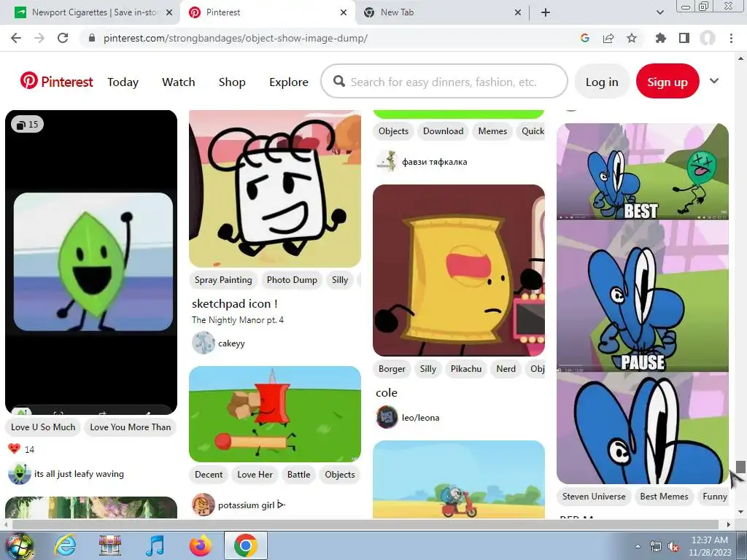Screen dimensions: 747x560
Task: Click the 15 pins count badge
Action: (x=27, y=124)
